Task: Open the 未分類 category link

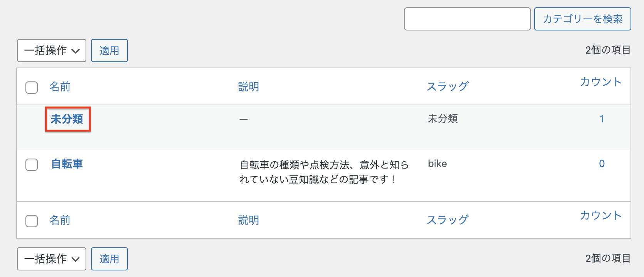Action: tap(67, 119)
